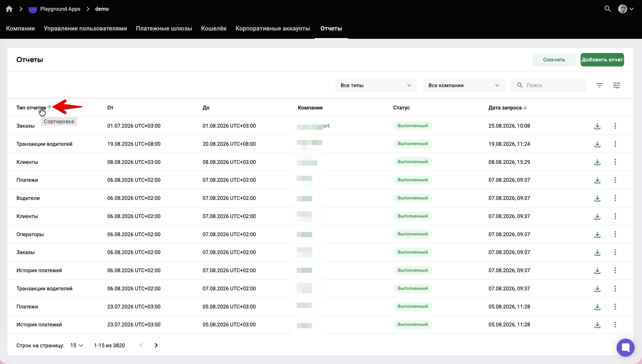Click the Добавить отчет button
The width and height of the screenshot is (642, 364).
(x=602, y=60)
